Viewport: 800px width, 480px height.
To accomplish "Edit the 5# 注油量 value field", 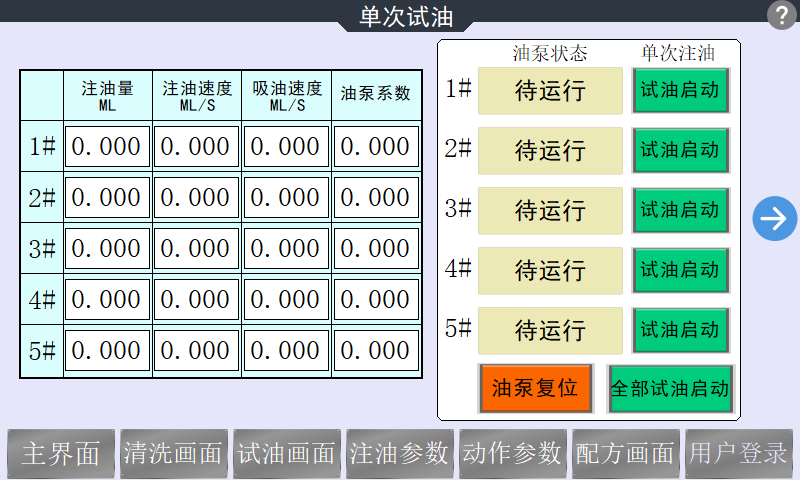I will [x=107, y=351].
